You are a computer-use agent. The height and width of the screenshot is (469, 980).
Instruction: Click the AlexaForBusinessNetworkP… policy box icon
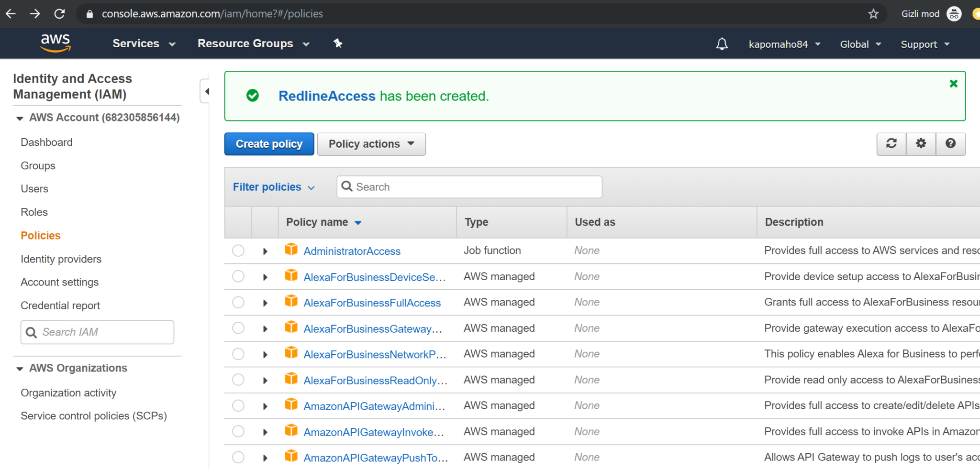pyautogui.click(x=291, y=352)
